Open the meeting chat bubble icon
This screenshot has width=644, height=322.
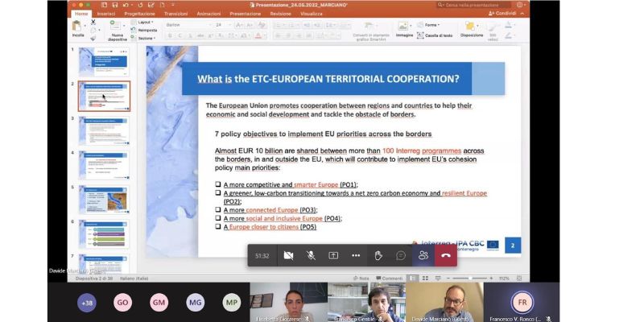pyautogui.click(x=401, y=255)
